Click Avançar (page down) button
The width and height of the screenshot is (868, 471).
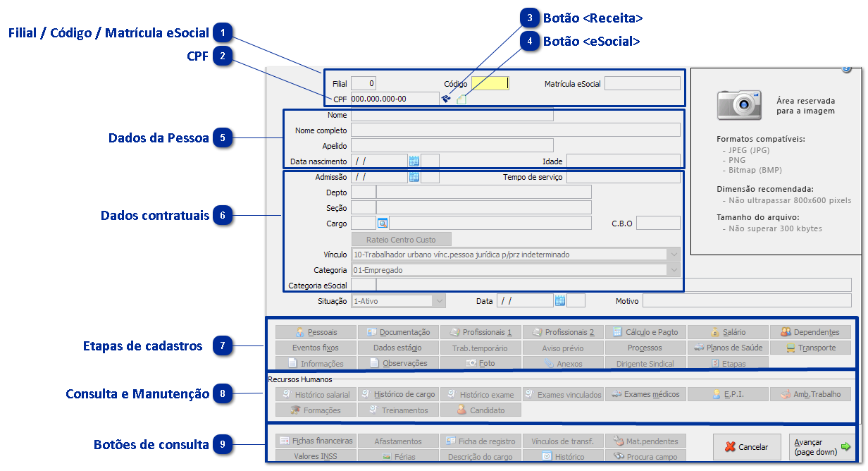coord(821,447)
